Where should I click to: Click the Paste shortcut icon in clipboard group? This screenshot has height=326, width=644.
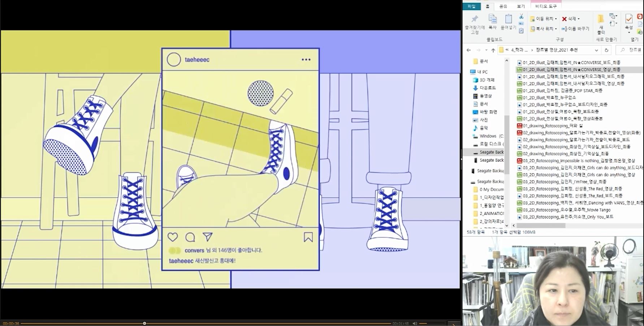521,31
